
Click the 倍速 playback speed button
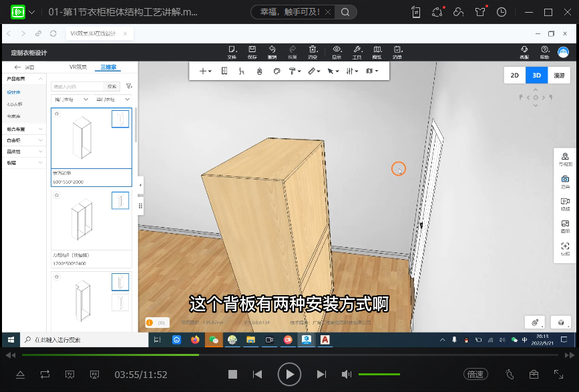click(x=475, y=375)
